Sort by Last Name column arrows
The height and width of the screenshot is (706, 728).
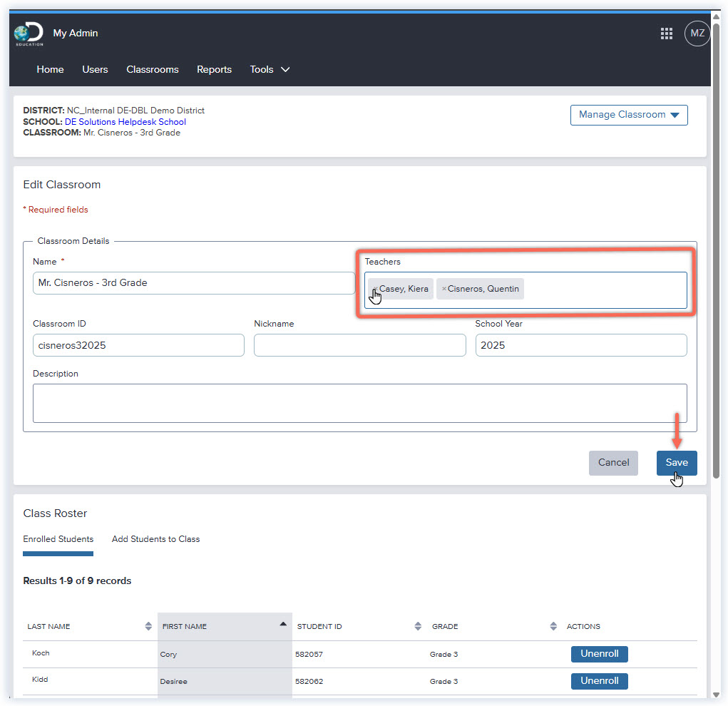[148, 626]
